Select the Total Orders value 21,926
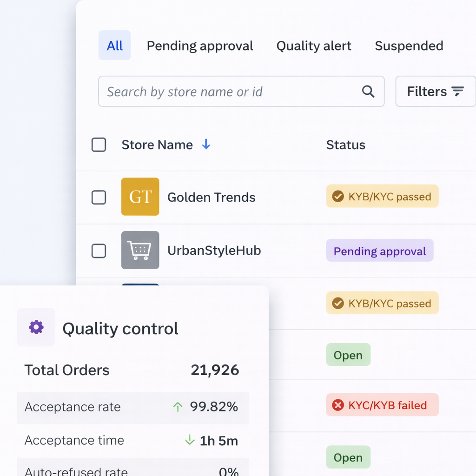 [215, 370]
